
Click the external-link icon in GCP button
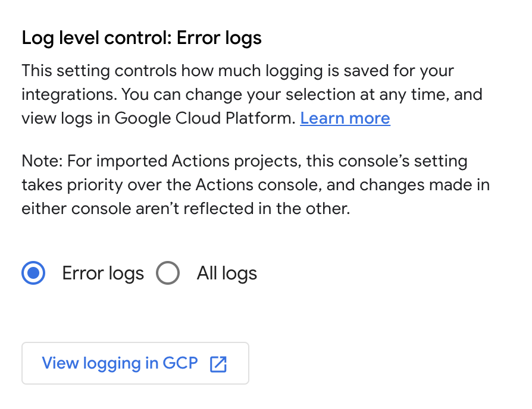(x=218, y=363)
